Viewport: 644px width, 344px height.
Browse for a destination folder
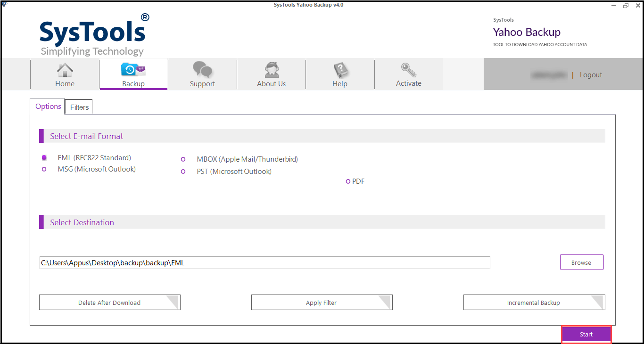coord(581,262)
